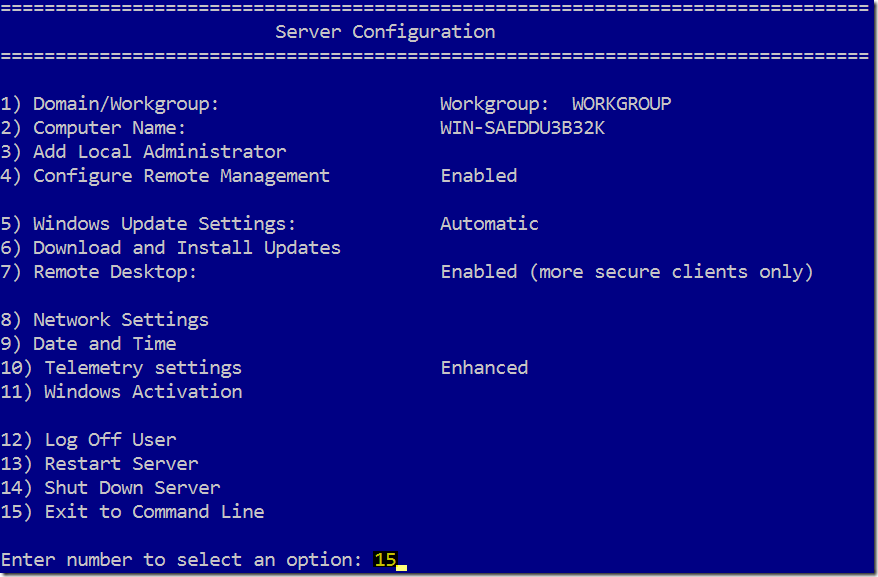This screenshot has height=577, width=878.
Task: Click the Enhanced telemetry status value
Action: 484,368
